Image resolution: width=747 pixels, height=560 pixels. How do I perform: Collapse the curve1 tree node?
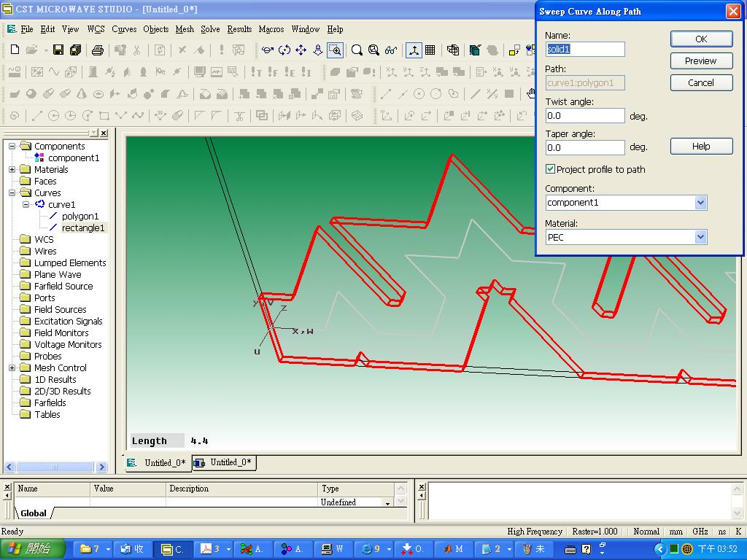coord(26,204)
